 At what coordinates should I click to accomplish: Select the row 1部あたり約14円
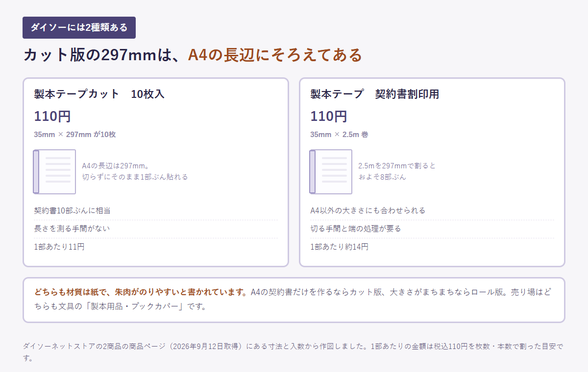432,247
